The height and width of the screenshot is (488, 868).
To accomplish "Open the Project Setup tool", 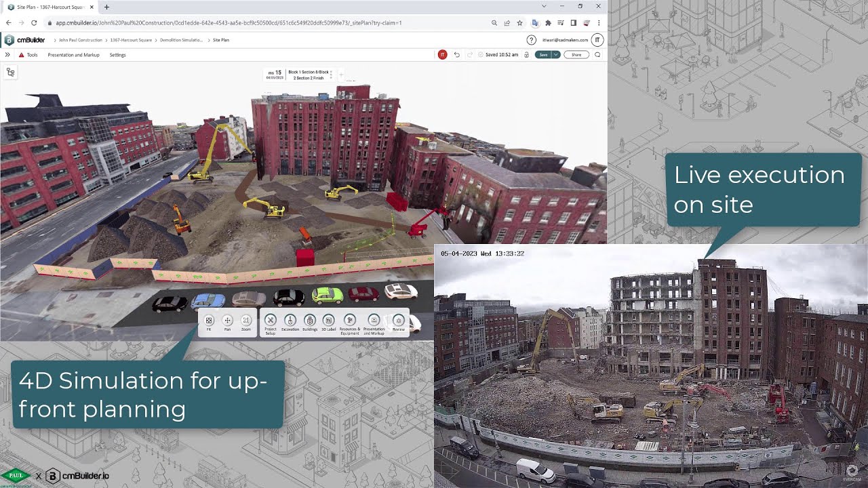I will point(270,323).
